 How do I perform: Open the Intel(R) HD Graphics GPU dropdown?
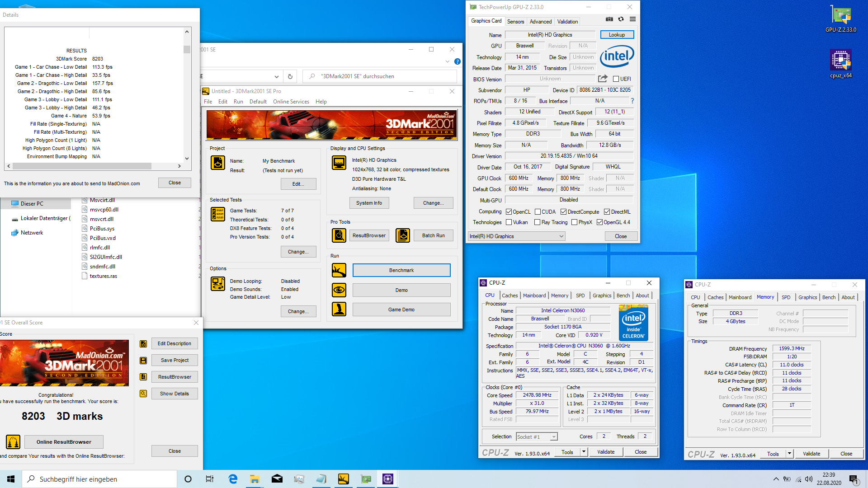pyautogui.click(x=516, y=236)
